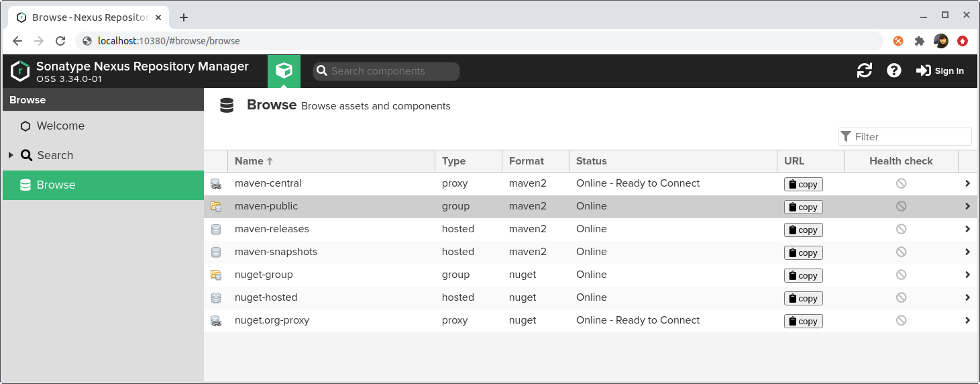Image resolution: width=980 pixels, height=384 pixels.
Task: Click the red update icon in toolbar
Action: point(963,41)
